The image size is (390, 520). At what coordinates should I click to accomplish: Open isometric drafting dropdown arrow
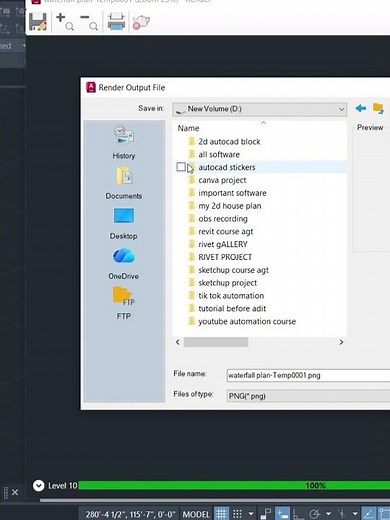[x=355, y=514]
